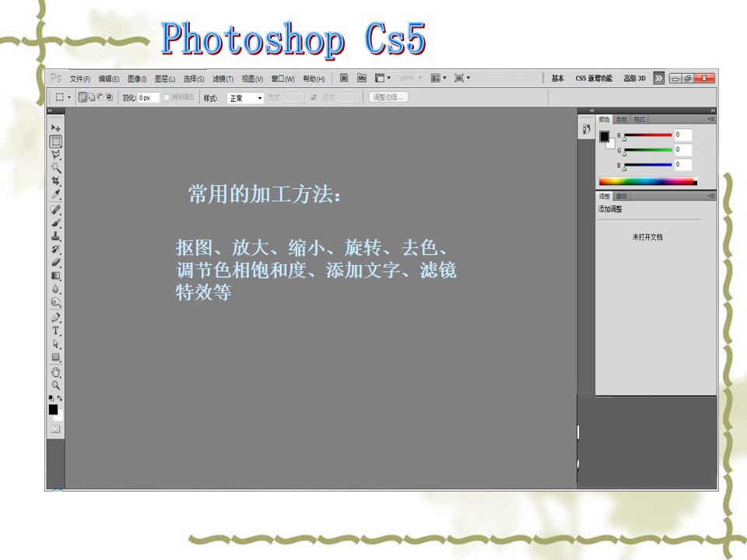Pick the Eyedropper tool

tap(56, 194)
